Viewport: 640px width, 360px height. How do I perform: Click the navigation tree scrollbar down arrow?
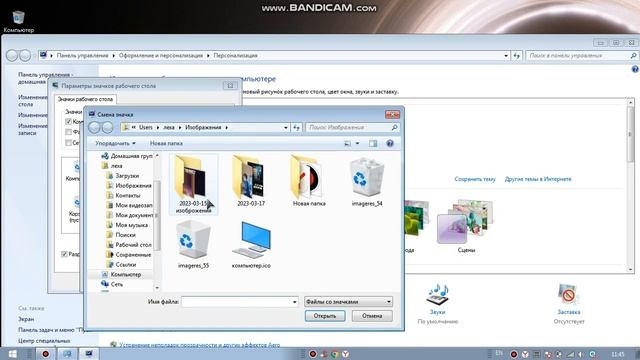158,288
